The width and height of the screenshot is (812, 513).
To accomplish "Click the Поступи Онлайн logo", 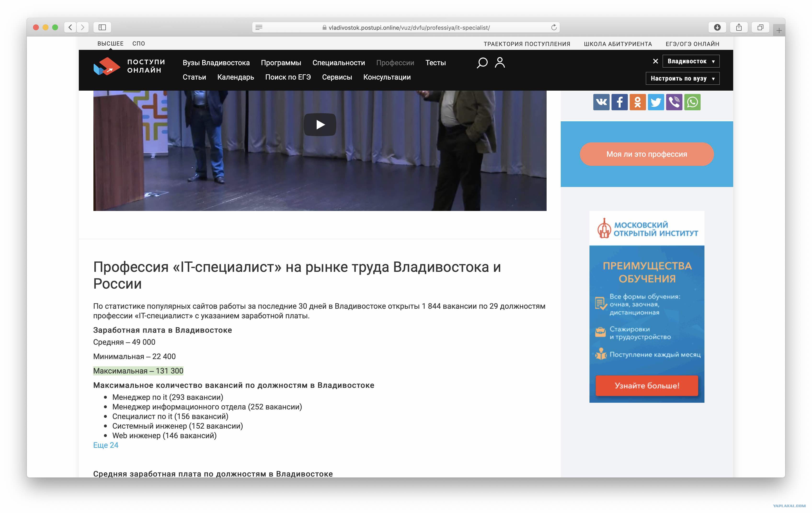I will click(129, 66).
